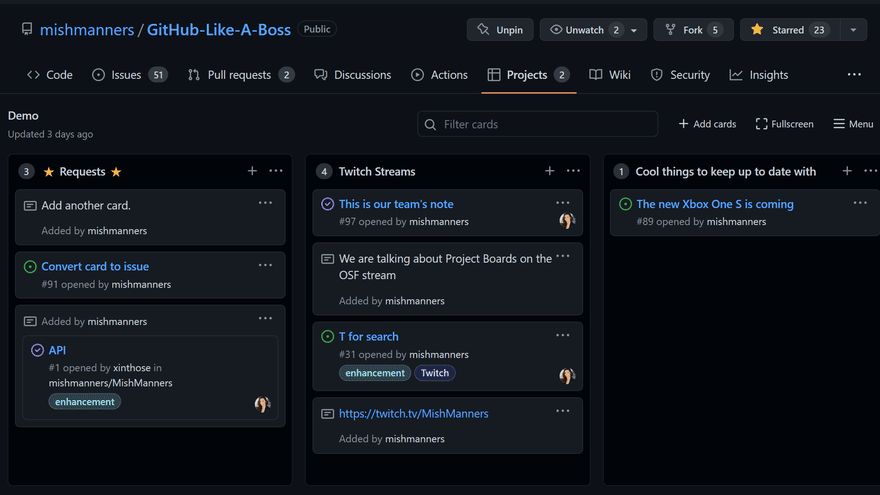Open options for the Xbox One S card

(x=860, y=203)
